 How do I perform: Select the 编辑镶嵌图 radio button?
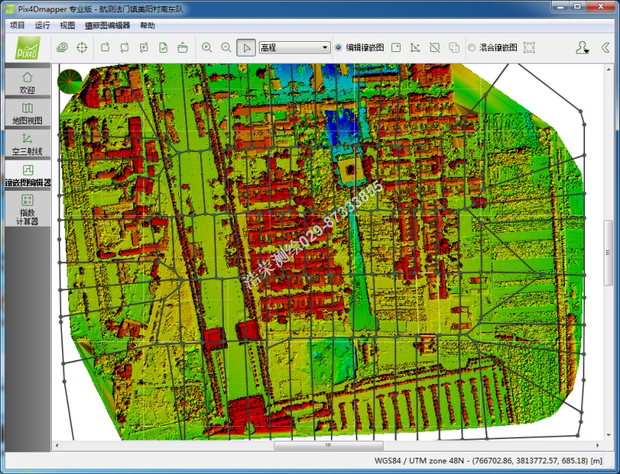(x=338, y=48)
